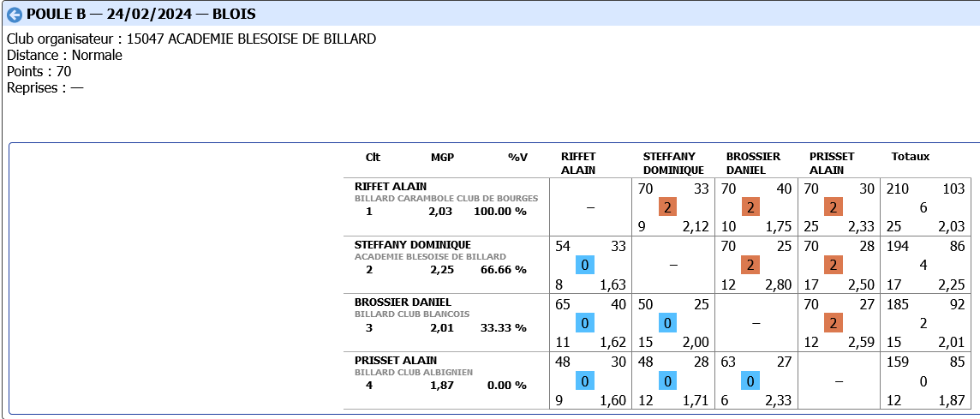The width and height of the screenshot is (980, 419).
Task: Click total points 159 in Totaux
Action: point(897,362)
